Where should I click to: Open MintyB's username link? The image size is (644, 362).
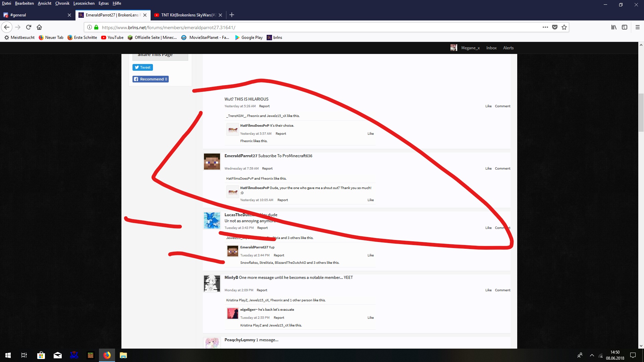click(231, 278)
